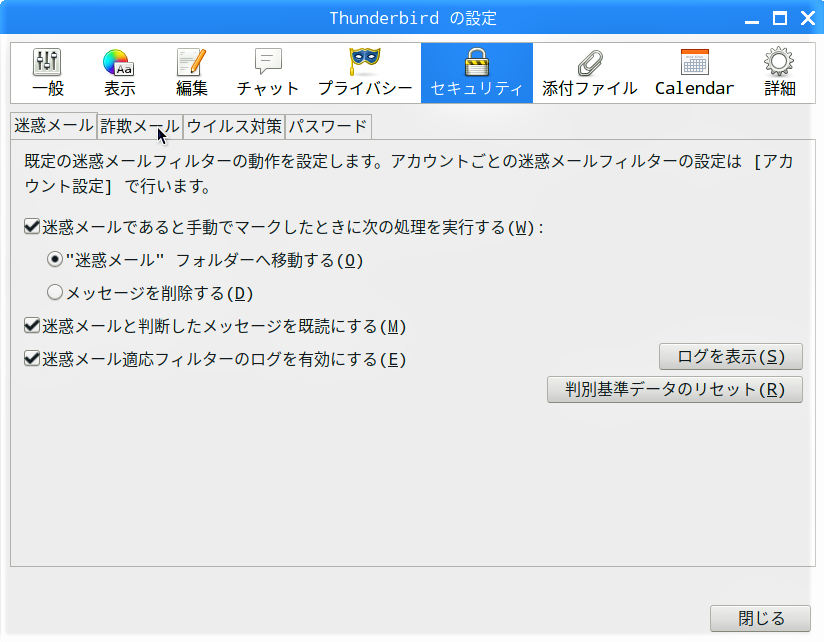Close the Thunderbird settings window
Viewport: 824px width, 642px height.
pos(808,18)
